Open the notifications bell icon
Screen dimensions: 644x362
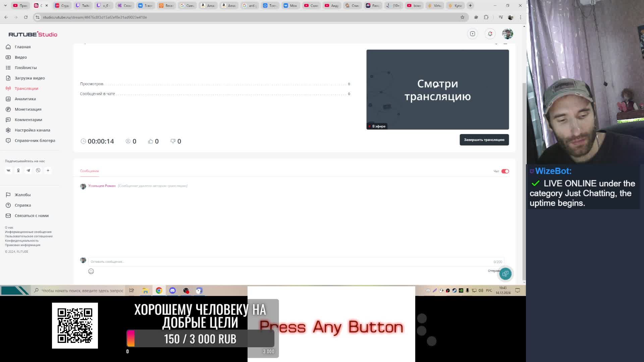(x=490, y=34)
